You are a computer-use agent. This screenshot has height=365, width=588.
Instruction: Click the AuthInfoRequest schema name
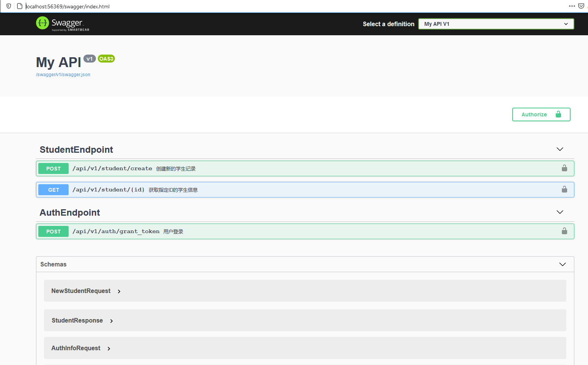point(76,348)
